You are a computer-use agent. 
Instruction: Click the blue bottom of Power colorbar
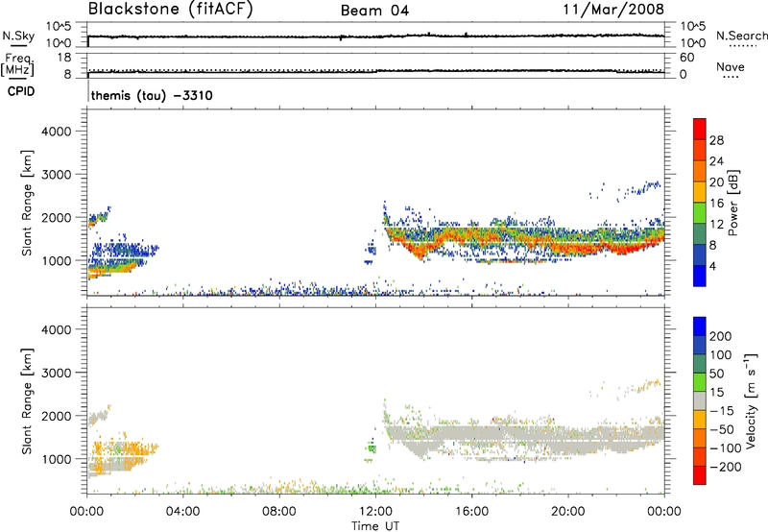point(700,276)
